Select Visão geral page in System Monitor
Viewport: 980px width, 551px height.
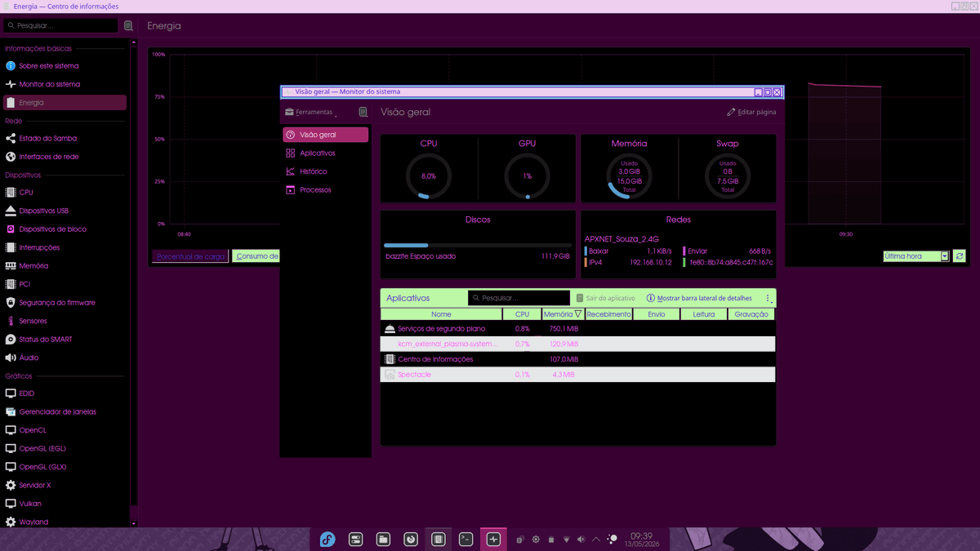pyautogui.click(x=325, y=135)
